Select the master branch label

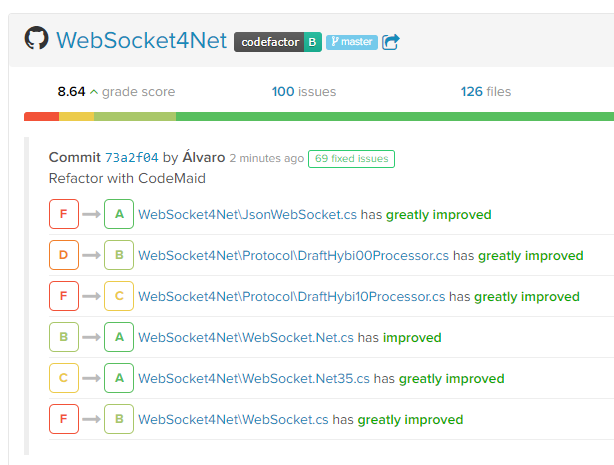point(352,42)
